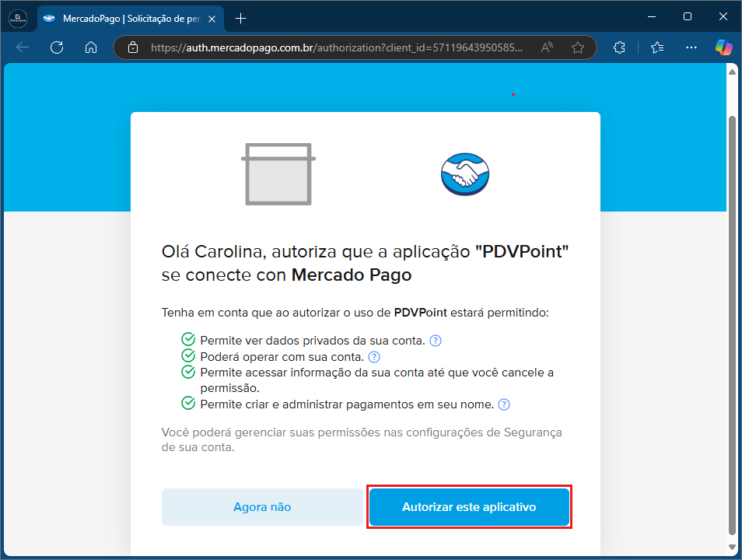Open the Extensions puzzle icon
Screen dimensions: 742x560
[620, 47]
